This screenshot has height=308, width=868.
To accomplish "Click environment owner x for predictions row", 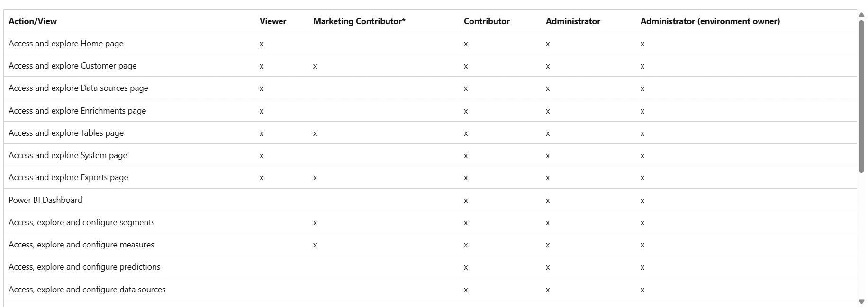I will 642,267.
